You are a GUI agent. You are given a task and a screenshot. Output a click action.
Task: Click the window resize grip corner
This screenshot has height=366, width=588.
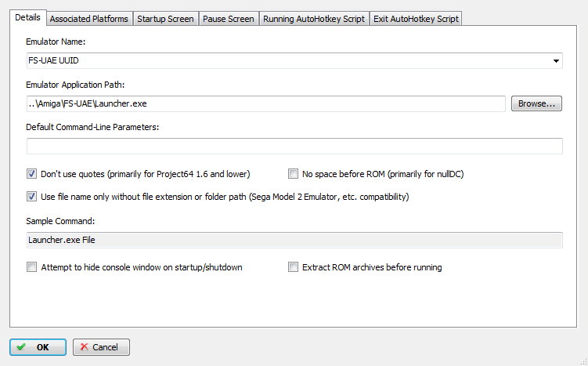(x=583, y=361)
